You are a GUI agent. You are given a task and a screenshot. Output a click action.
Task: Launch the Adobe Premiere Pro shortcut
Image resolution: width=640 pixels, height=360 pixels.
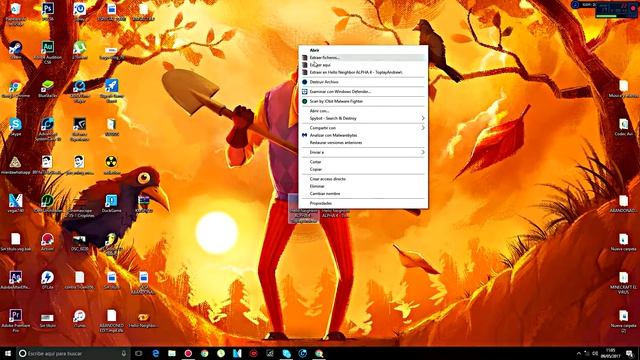coord(16,320)
